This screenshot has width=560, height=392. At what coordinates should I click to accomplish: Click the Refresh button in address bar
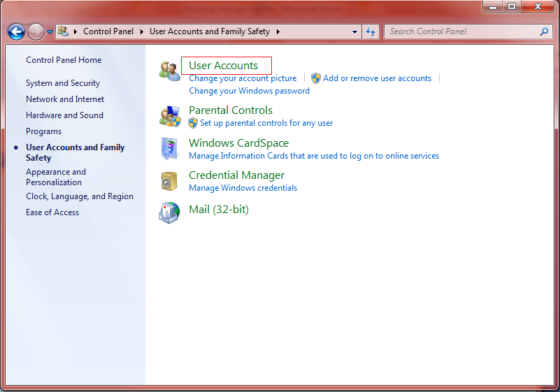click(x=371, y=31)
